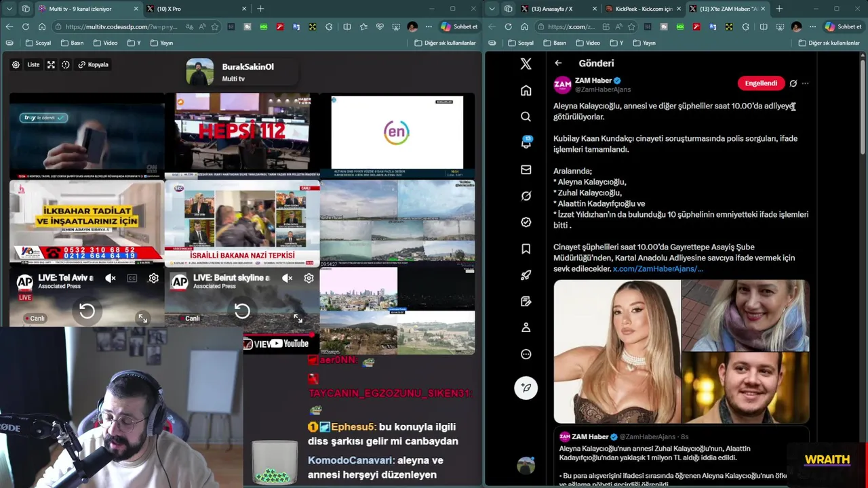The height and width of the screenshot is (488, 868).
Task: Open the left browser's three-dot menu
Action: click(x=429, y=26)
